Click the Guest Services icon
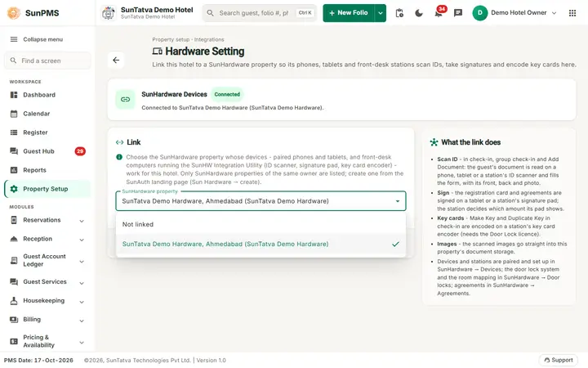The image size is (588, 368). (14, 281)
